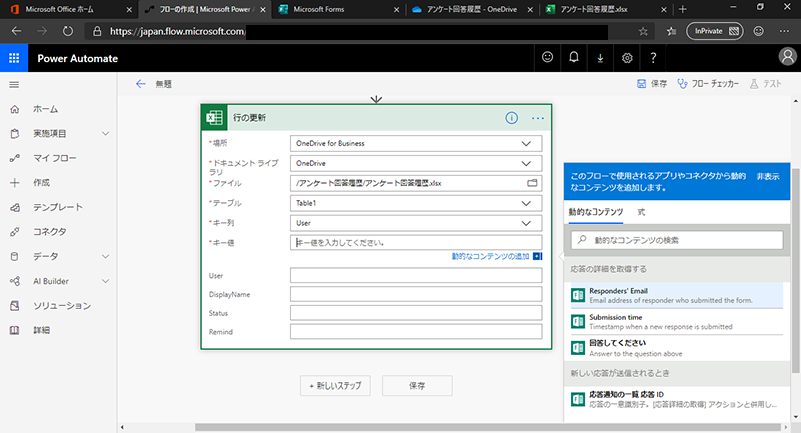Select the 動的なコンテンツ tab
The height and width of the screenshot is (433, 801).
pyautogui.click(x=596, y=212)
